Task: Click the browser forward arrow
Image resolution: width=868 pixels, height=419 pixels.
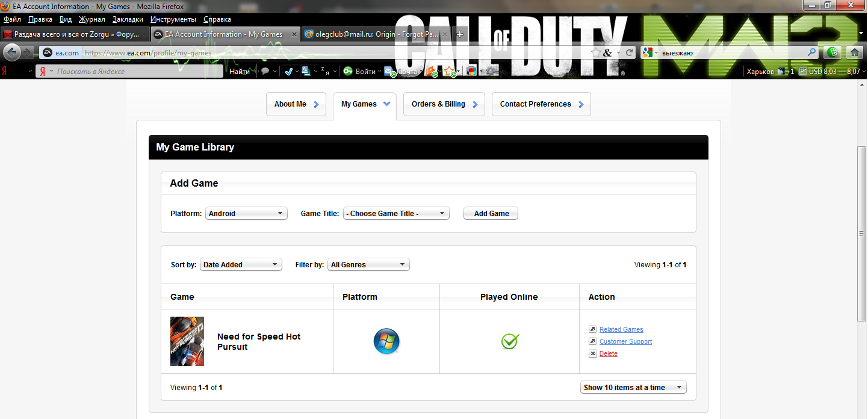Action: [x=28, y=53]
